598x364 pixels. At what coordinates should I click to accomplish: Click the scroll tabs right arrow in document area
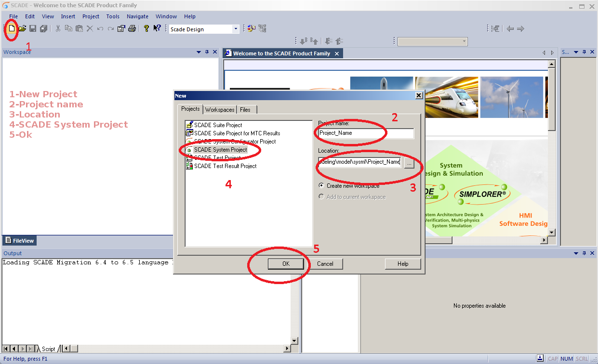[x=552, y=53]
